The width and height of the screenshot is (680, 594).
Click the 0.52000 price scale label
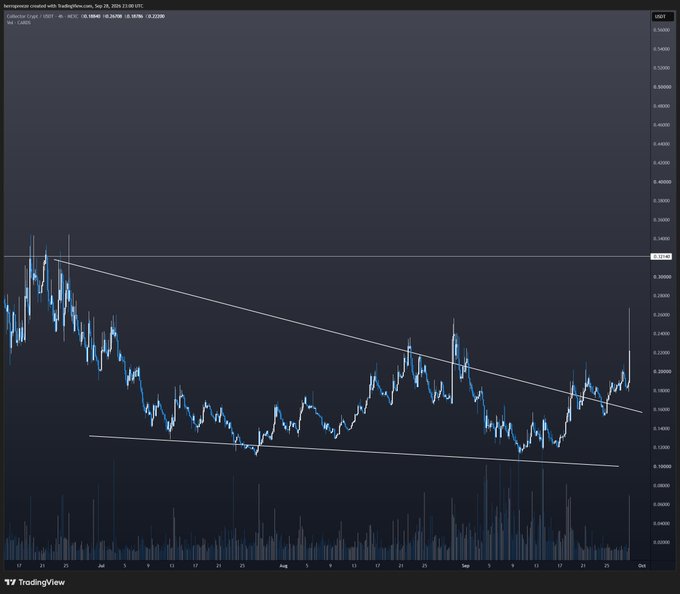point(661,68)
